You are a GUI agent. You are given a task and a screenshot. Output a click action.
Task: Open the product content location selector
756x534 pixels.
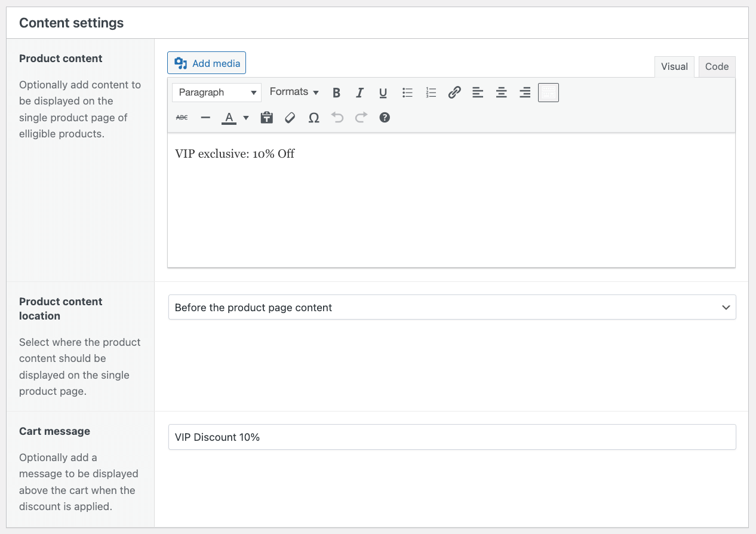pos(451,307)
